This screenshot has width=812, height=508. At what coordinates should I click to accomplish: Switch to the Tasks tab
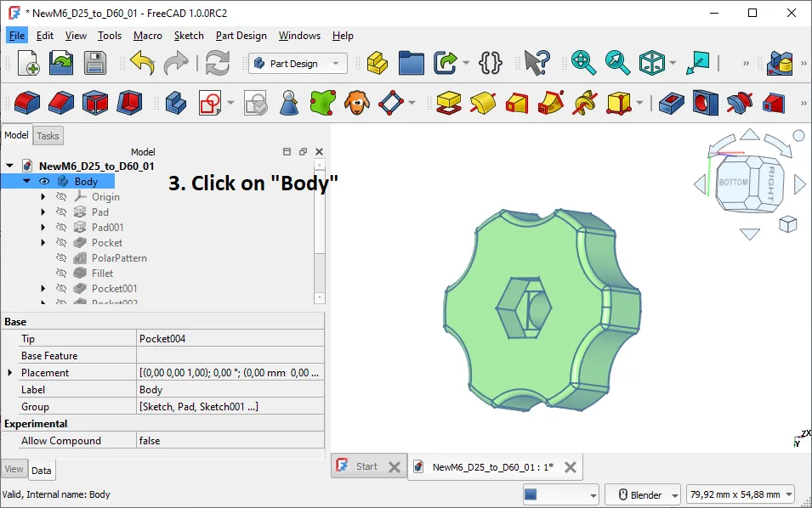48,136
